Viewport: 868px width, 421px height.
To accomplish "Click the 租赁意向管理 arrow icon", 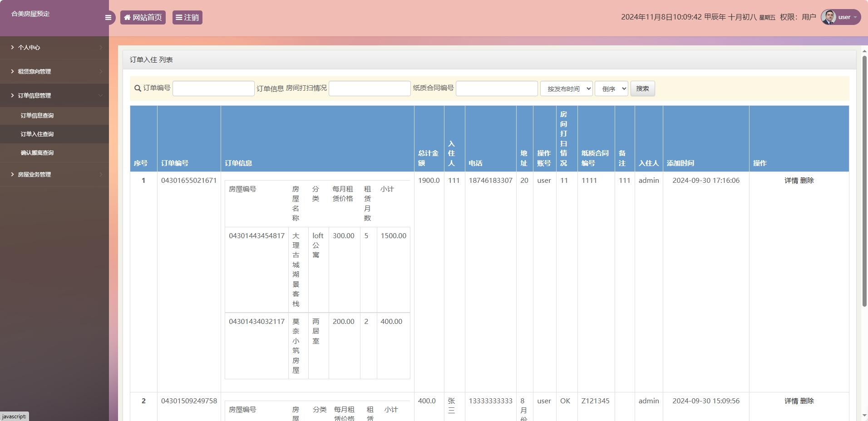I will coord(100,71).
